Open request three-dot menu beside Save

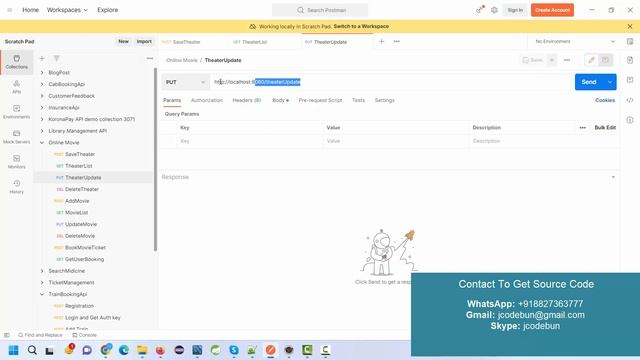(567, 60)
